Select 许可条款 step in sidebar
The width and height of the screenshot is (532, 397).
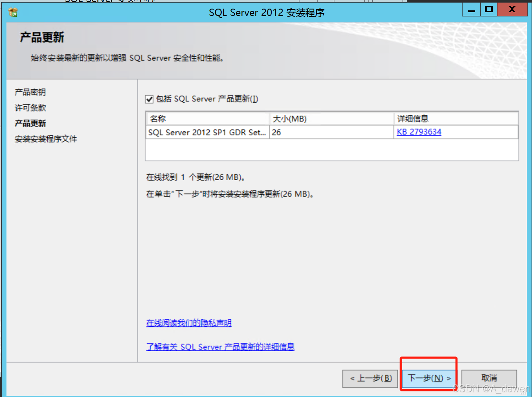(x=30, y=108)
